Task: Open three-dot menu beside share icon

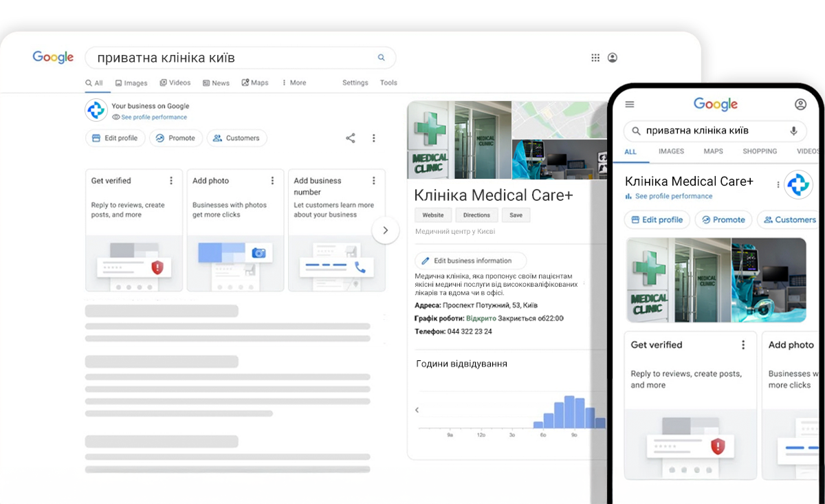Action: click(374, 138)
